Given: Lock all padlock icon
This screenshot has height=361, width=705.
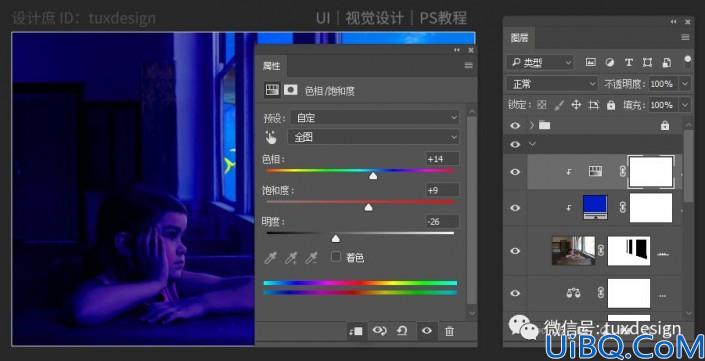Looking at the screenshot, I should (x=611, y=105).
